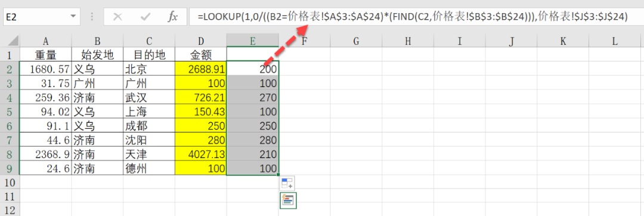Select column J header
The height and width of the screenshot is (216, 644).
512,41
